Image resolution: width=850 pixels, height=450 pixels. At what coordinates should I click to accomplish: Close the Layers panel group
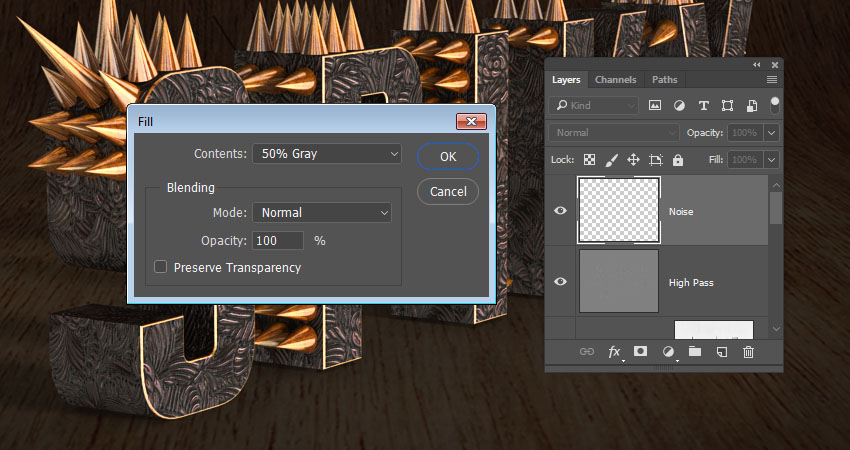coord(775,65)
